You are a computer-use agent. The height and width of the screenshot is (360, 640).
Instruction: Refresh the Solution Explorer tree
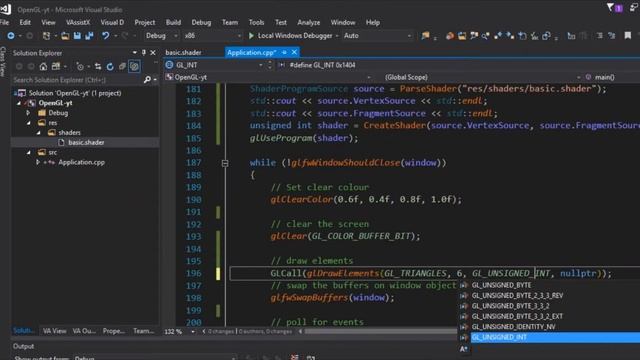pyautogui.click(x=110, y=66)
